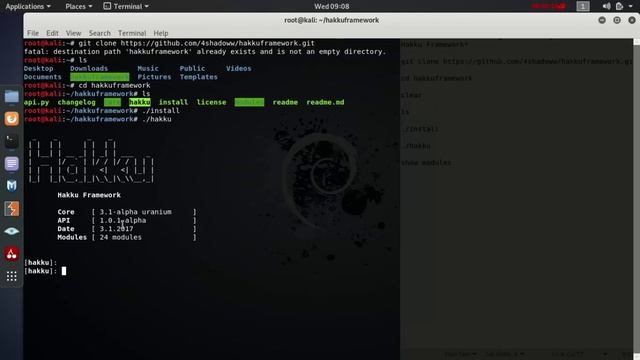
Task: Click the 'Videos' directory name
Action: tap(239, 69)
